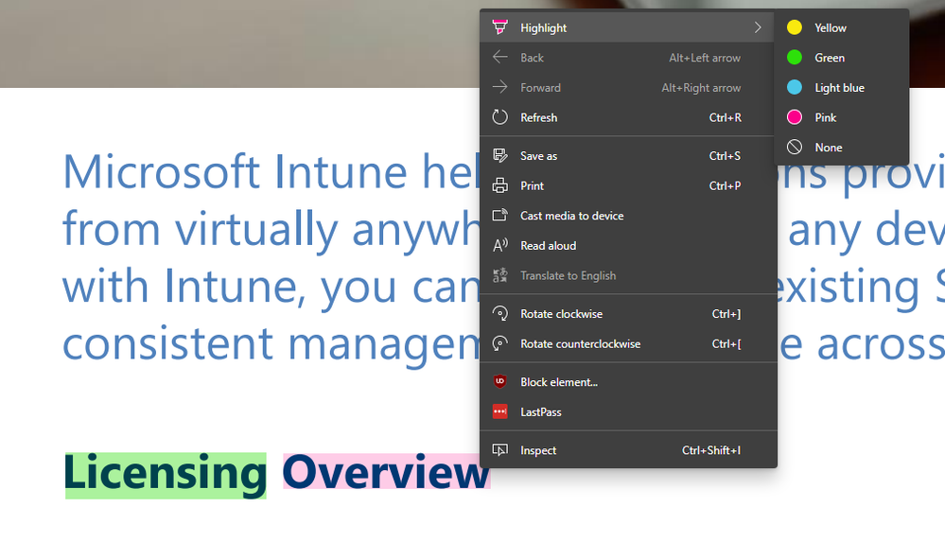Choose Rotate clockwise entry
This screenshot has height=560, width=945.
(627, 313)
